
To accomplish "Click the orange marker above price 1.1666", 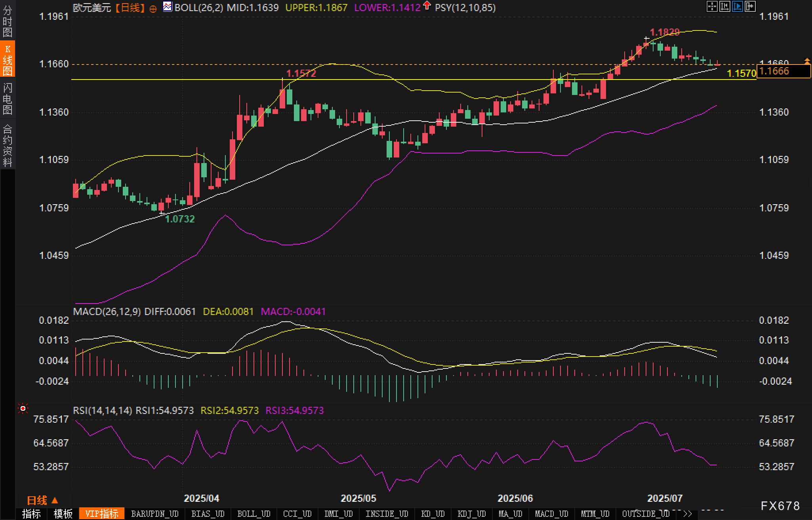I will 807,61.
